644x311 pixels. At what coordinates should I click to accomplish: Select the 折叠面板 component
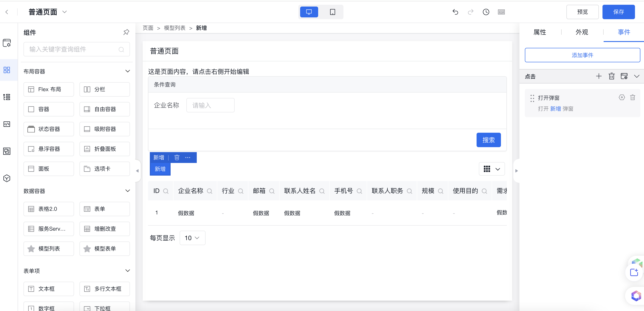[x=104, y=149]
